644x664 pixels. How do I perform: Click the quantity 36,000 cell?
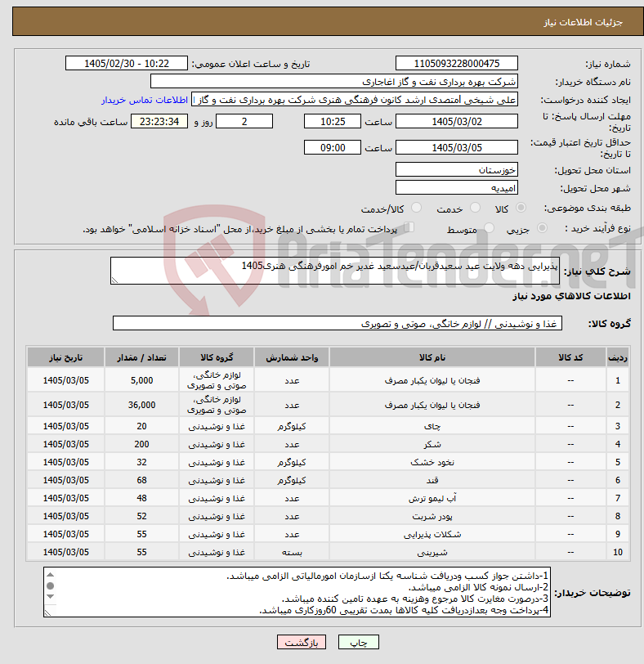click(141, 405)
